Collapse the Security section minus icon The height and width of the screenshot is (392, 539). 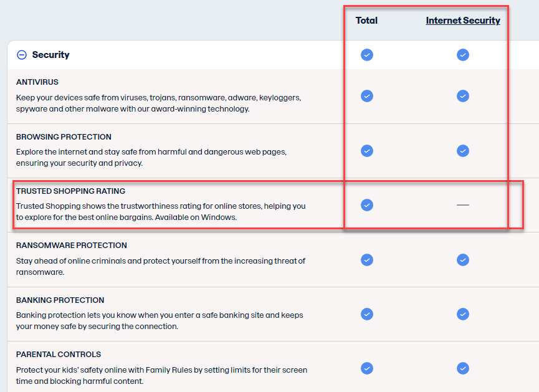(22, 55)
